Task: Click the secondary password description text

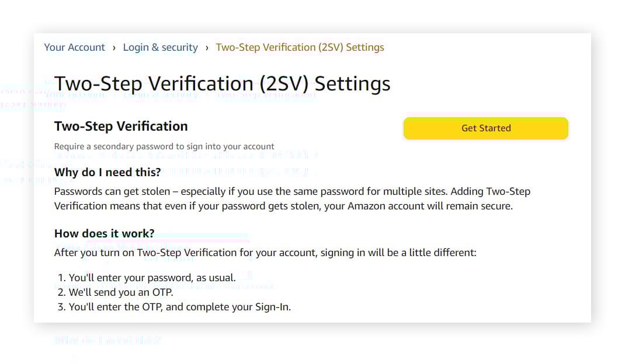Action: pyautogui.click(x=164, y=146)
